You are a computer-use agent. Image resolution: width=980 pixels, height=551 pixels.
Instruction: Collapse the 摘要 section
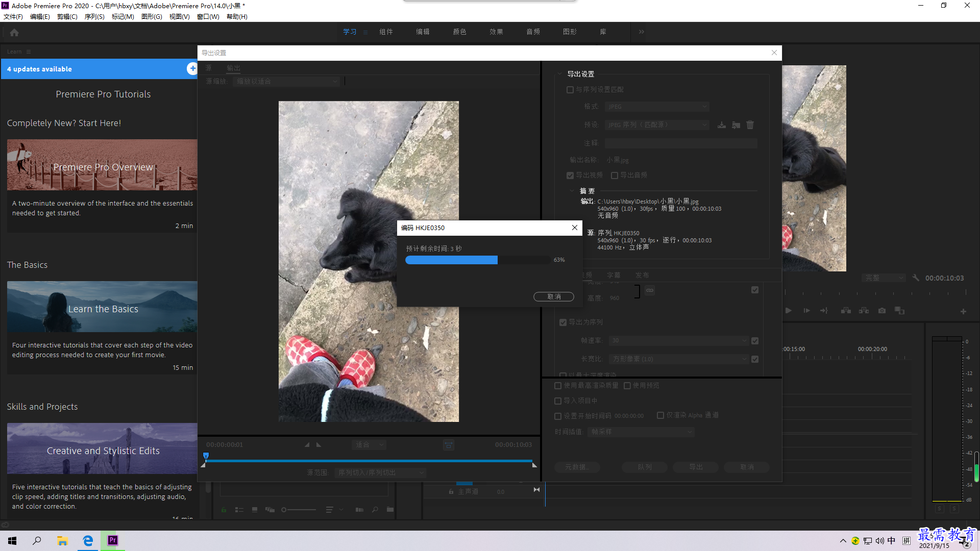572,191
